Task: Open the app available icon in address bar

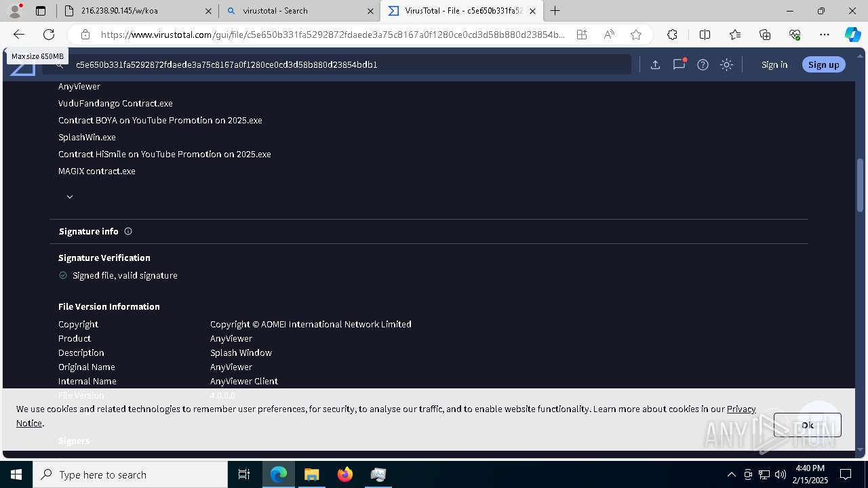Action: [x=582, y=35]
